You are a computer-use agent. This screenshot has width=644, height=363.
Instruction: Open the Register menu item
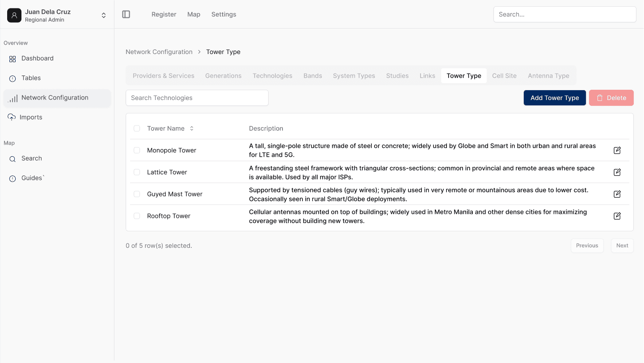(164, 14)
